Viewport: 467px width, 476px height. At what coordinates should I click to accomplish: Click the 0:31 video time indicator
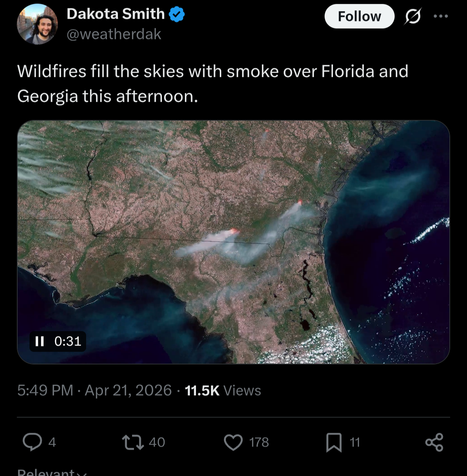coord(68,341)
